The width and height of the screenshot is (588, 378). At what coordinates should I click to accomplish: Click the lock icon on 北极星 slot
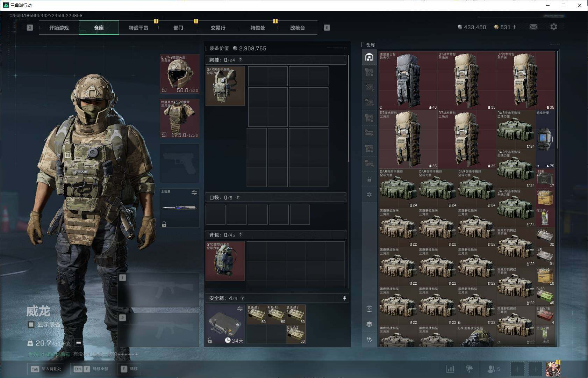(164, 224)
